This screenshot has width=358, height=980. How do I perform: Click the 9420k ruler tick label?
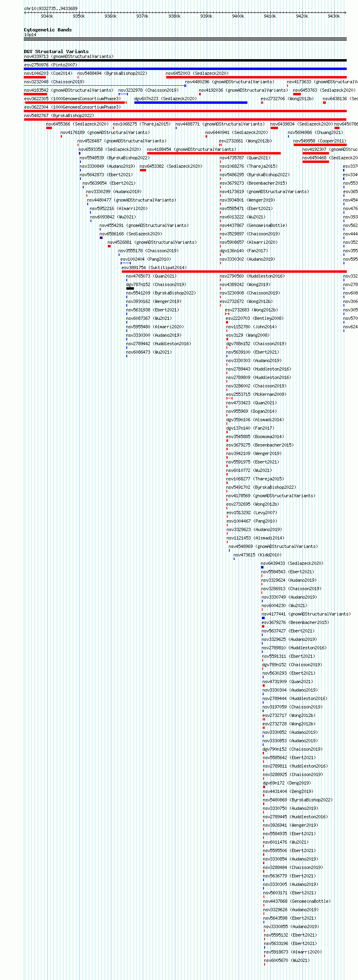tap(302, 16)
